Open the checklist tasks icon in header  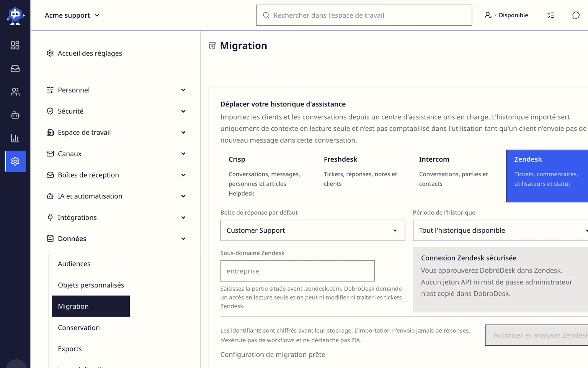pos(550,15)
